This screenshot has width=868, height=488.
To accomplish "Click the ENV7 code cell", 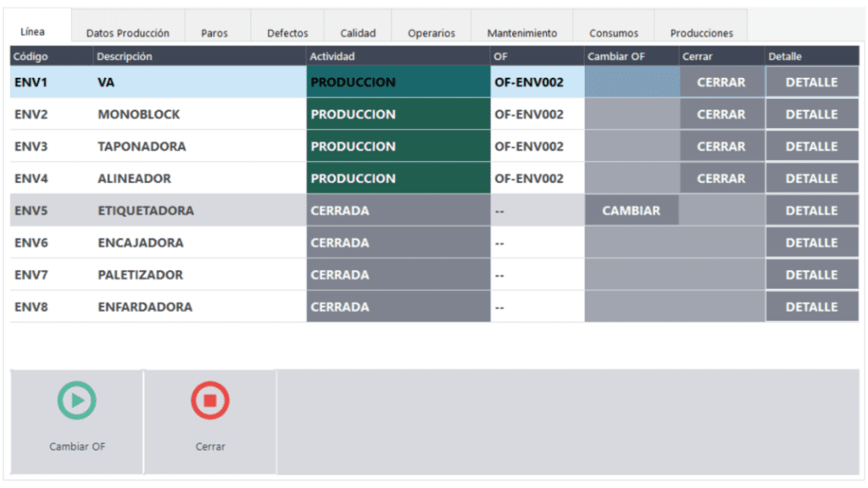I will 52,274.
